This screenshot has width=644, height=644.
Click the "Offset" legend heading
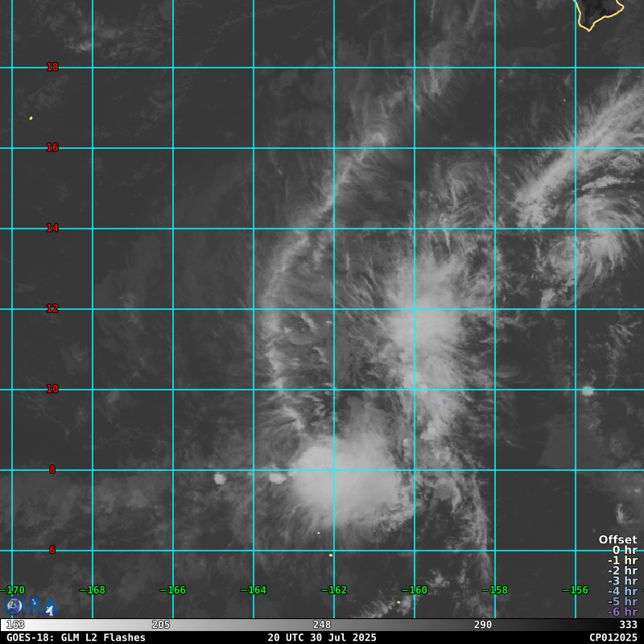point(617,540)
